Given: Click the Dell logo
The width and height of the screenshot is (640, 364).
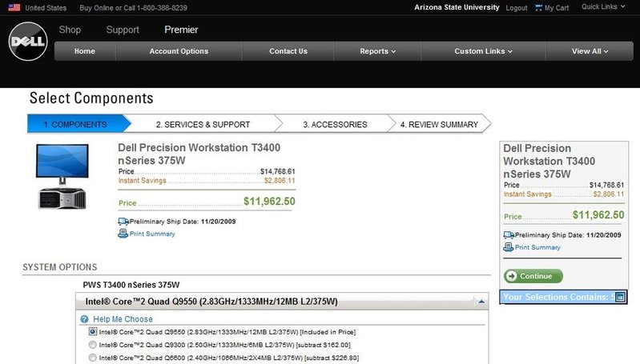Looking at the screenshot, I should [28, 42].
